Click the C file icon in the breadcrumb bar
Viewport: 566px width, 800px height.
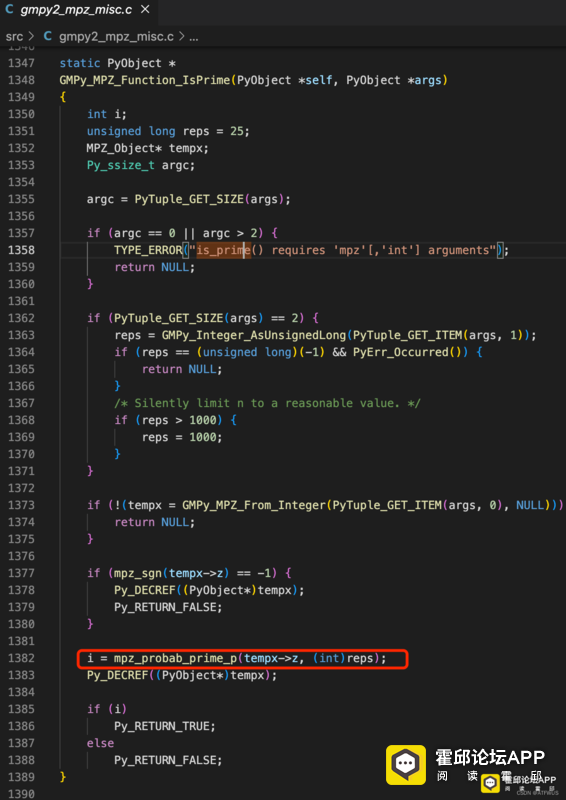click(x=48, y=36)
